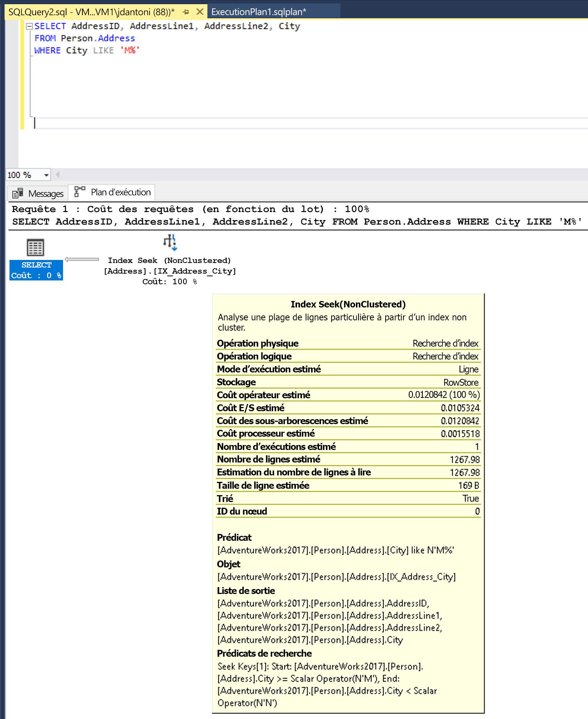
Task: Click the left scroll arrow of editor
Action: 58,175
